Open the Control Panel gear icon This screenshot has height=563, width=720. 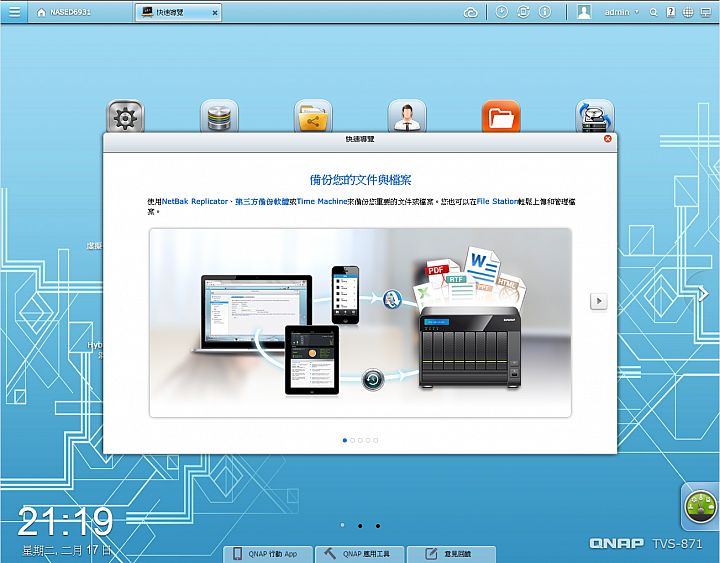pyautogui.click(x=125, y=117)
